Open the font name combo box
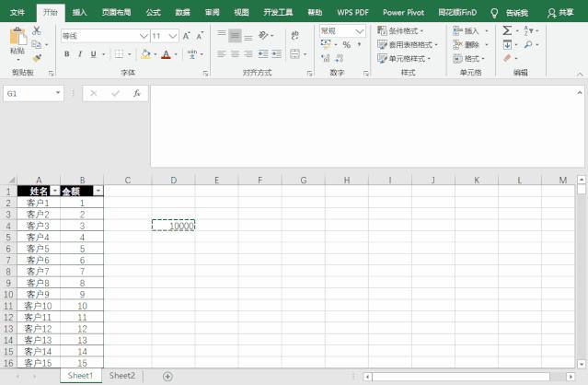The width and height of the screenshot is (588, 385). 105,36
